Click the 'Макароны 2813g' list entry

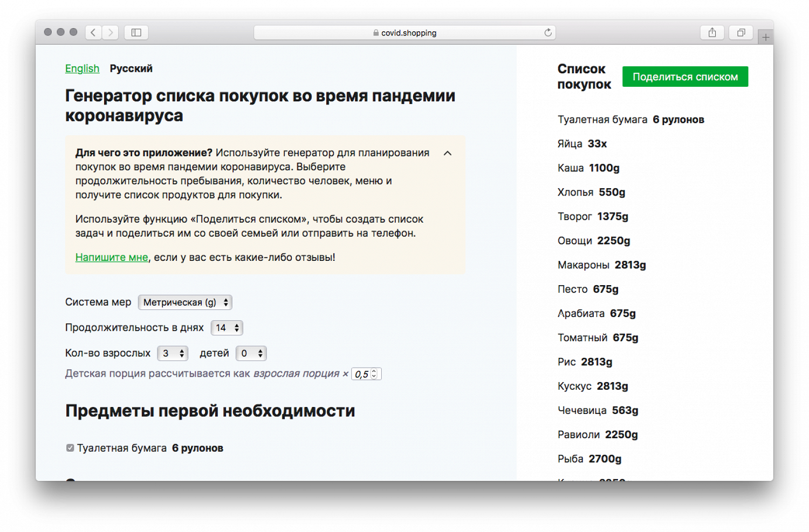(x=601, y=265)
